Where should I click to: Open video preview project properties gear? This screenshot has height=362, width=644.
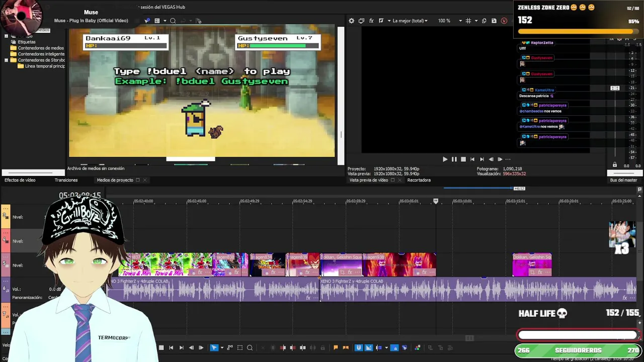pyautogui.click(x=351, y=21)
